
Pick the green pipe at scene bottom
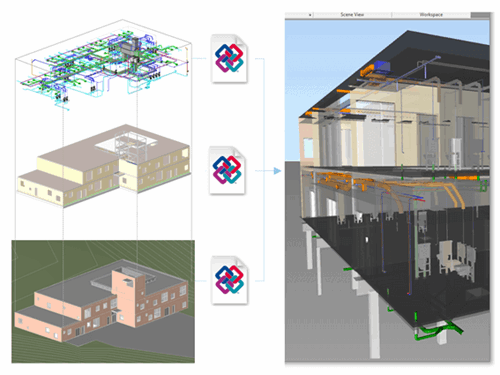[x=437, y=332]
